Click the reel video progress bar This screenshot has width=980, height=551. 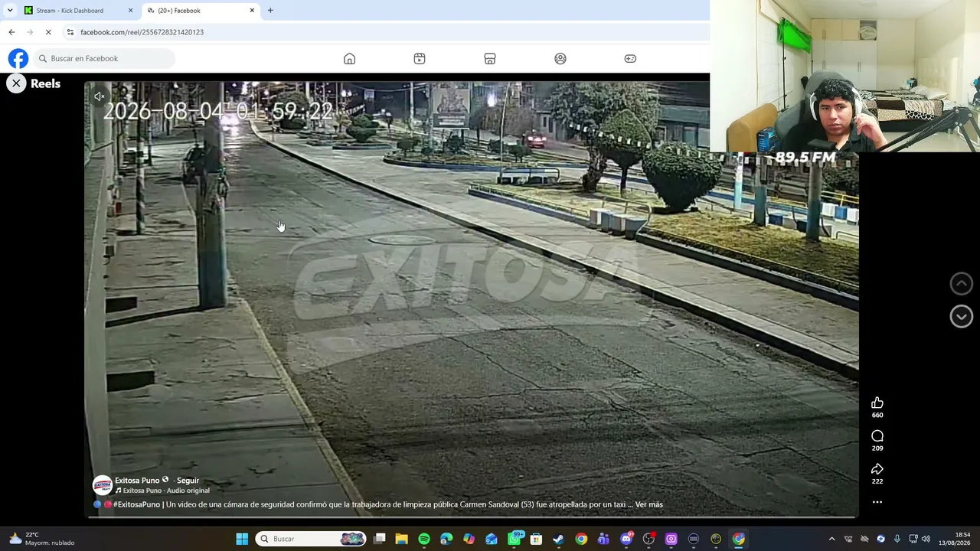(471, 517)
